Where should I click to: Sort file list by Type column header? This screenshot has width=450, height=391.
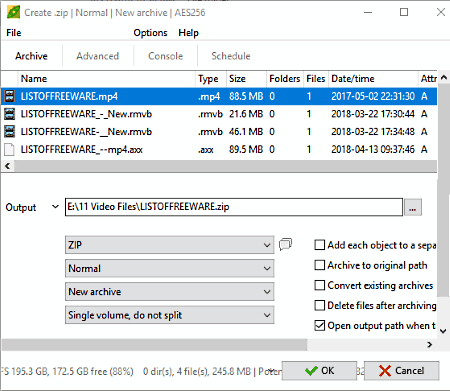(211, 79)
